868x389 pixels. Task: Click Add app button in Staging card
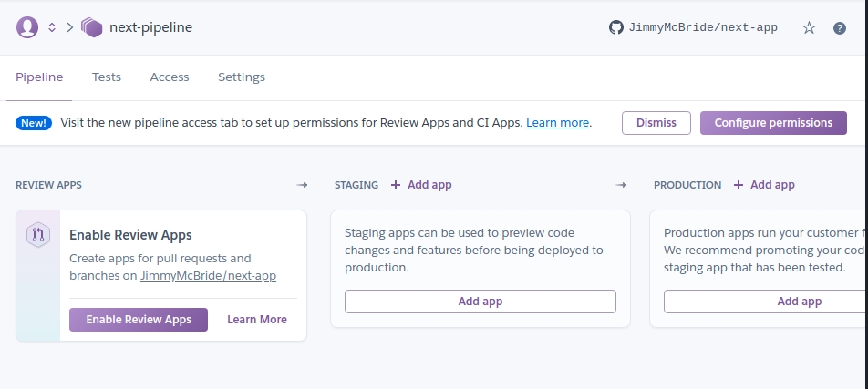coord(480,302)
